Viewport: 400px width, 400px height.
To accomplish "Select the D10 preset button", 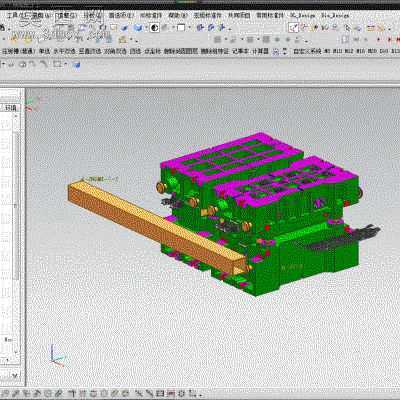I will (384, 51).
